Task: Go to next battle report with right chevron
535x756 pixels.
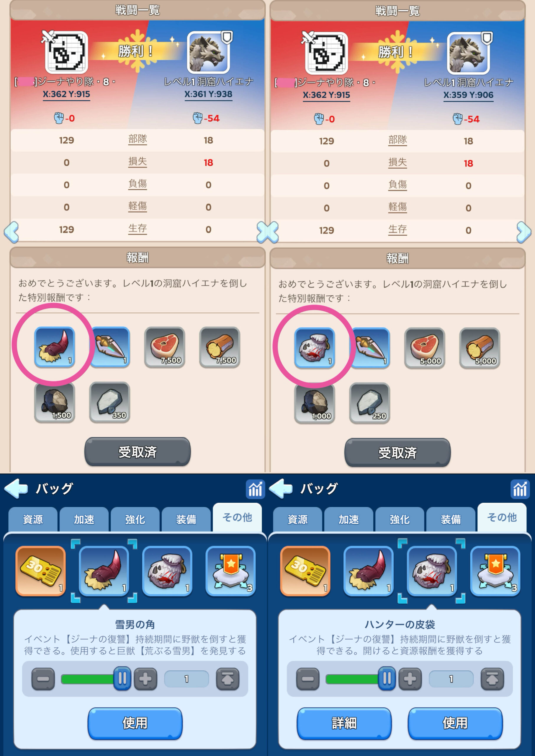Action: point(524,232)
